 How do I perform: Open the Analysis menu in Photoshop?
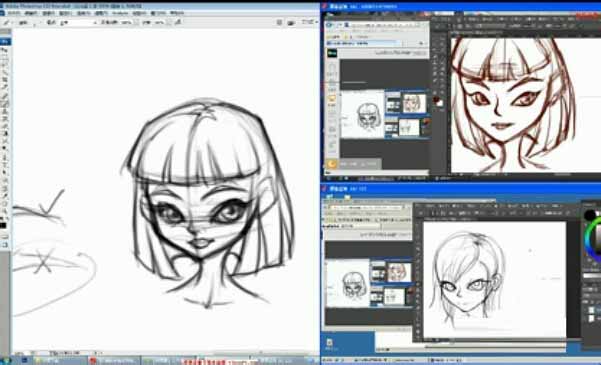tap(119, 13)
